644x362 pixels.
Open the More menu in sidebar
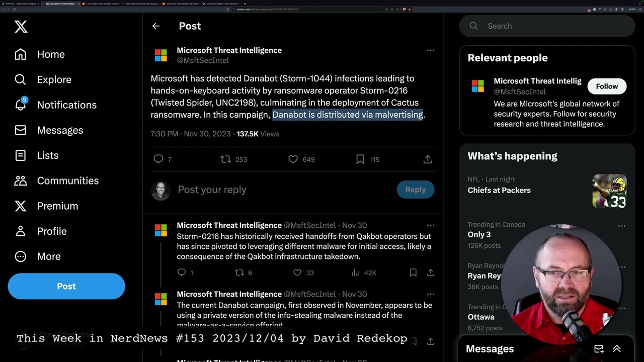coord(38,256)
